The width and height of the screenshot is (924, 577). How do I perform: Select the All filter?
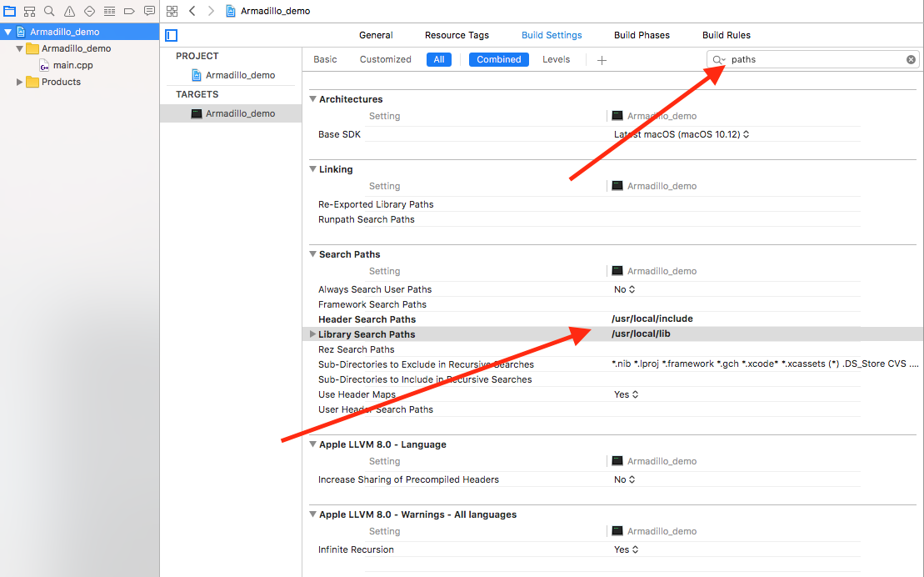439,59
